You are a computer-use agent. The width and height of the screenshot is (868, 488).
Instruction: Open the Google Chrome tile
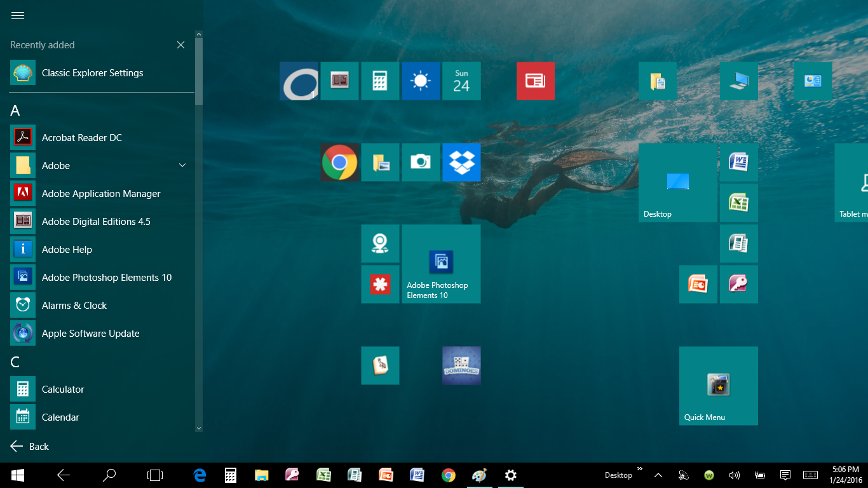coord(339,163)
